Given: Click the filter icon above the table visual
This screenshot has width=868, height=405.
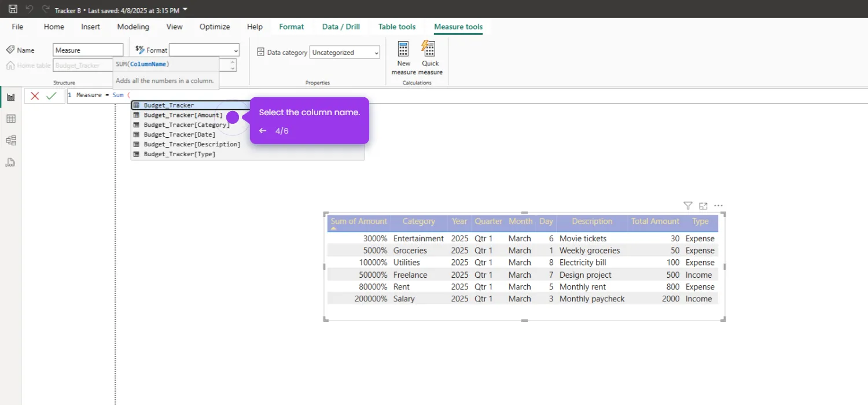Looking at the screenshot, I should click(x=687, y=205).
